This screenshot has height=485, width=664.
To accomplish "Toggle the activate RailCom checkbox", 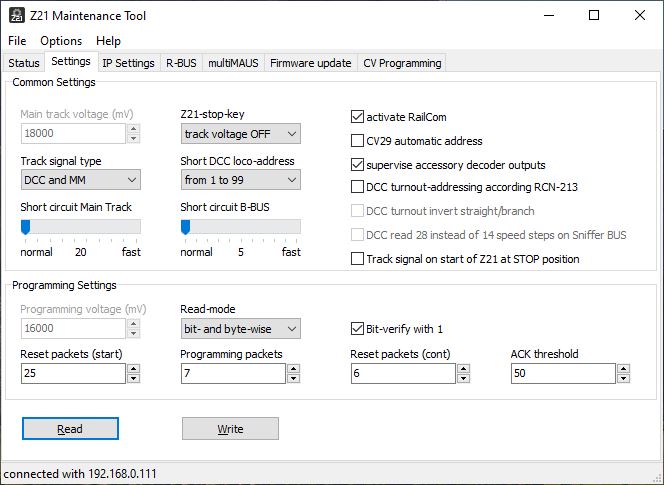I will 358,117.
